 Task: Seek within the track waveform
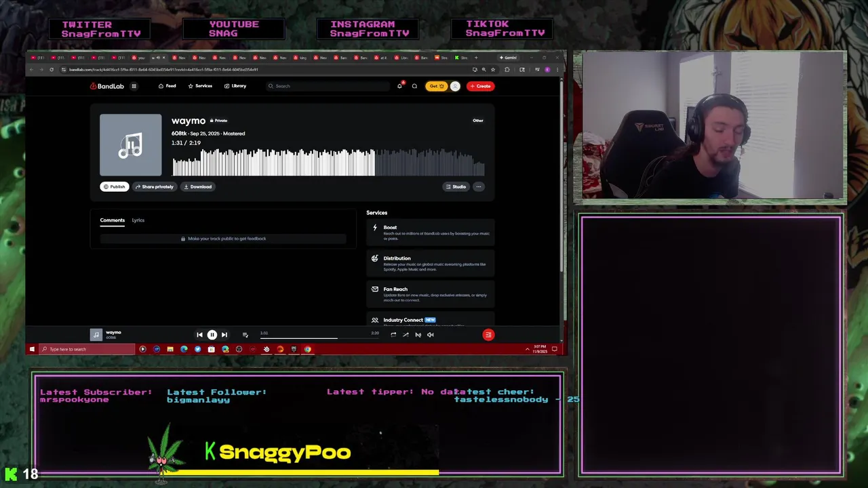tap(328, 163)
